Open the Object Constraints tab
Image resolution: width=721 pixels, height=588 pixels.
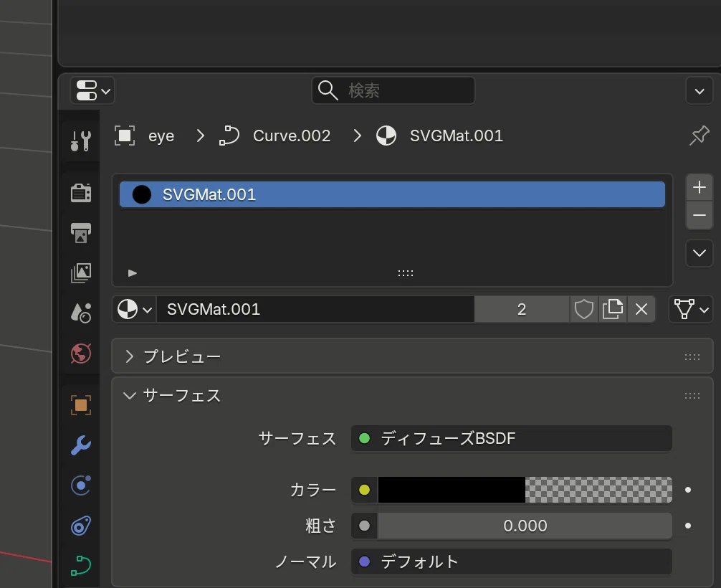point(81,526)
